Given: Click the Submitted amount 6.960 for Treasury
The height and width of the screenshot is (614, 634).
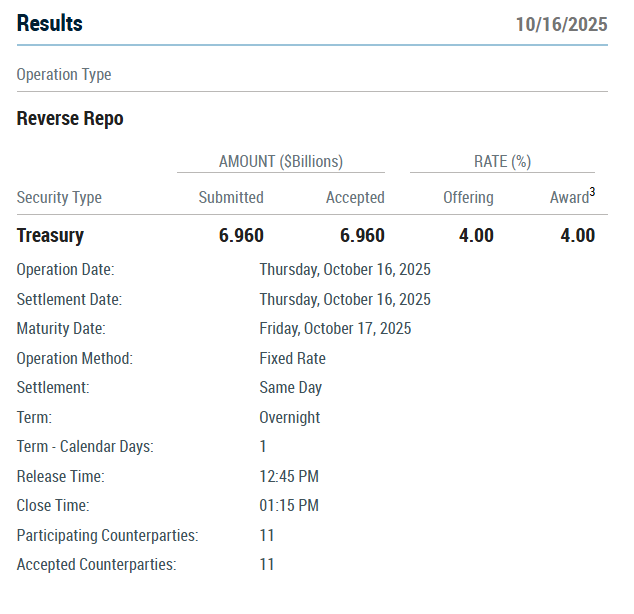Looking at the screenshot, I should (x=241, y=236).
